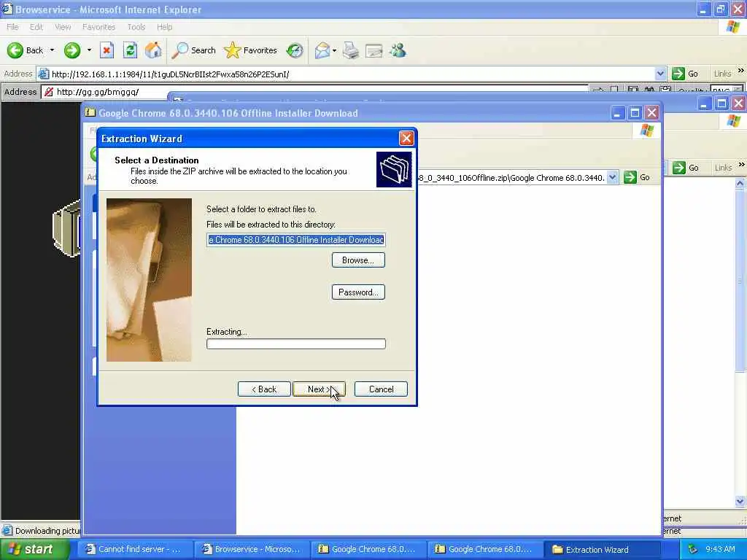The height and width of the screenshot is (560, 747).
Task: Click the Stop icon in IE toolbar
Action: click(x=107, y=50)
